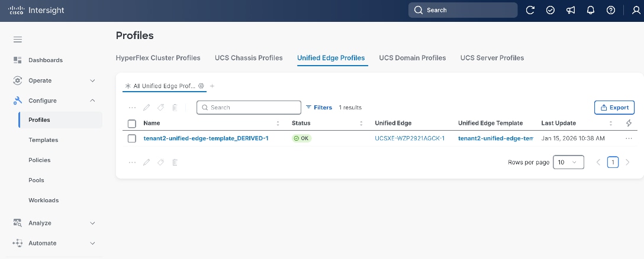Image resolution: width=644 pixels, height=259 pixels.
Task: Open Dashboards in the sidebar
Action: tap(46, 60)
